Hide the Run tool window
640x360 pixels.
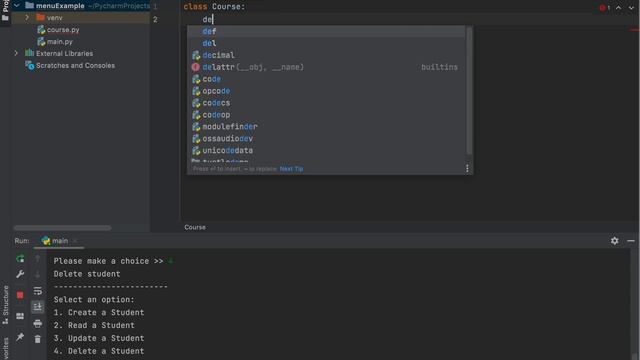[x=631, y=241]
